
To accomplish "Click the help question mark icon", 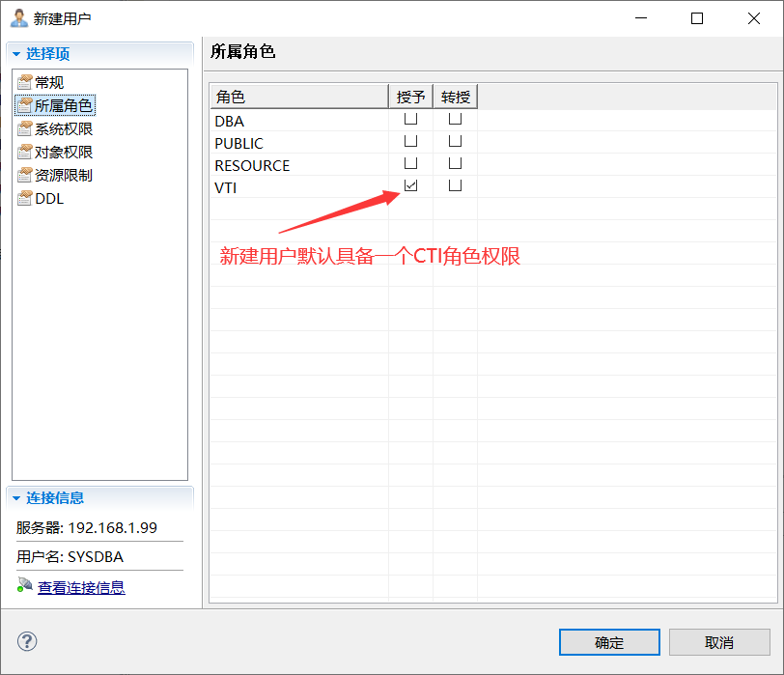I will coord(28,641).
